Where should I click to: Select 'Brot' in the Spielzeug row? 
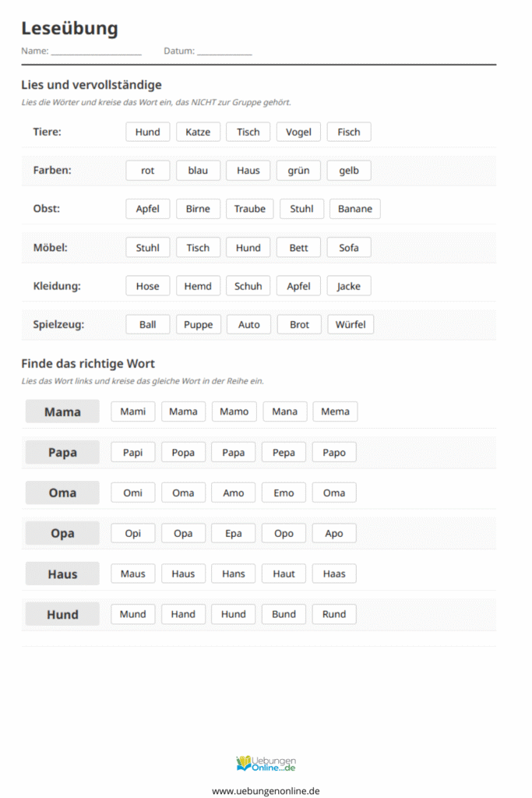tap(299, 325)
